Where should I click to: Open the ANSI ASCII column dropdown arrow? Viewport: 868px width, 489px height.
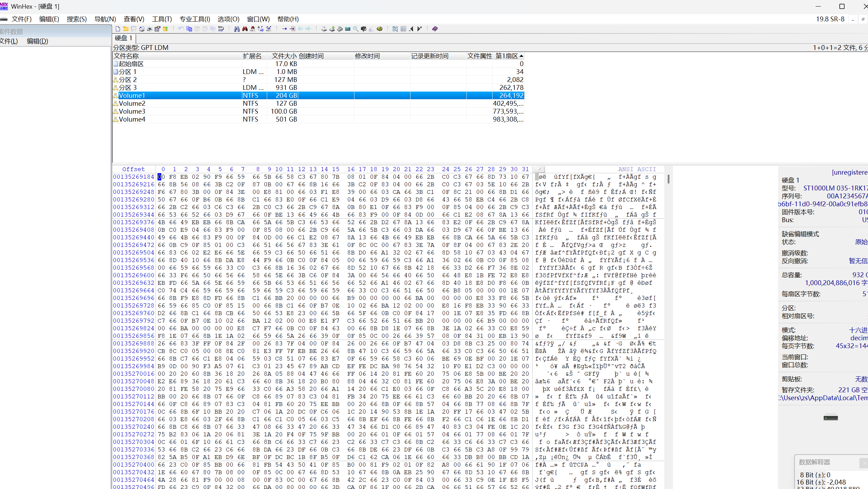pyautogui.click(x=539, y=169)
